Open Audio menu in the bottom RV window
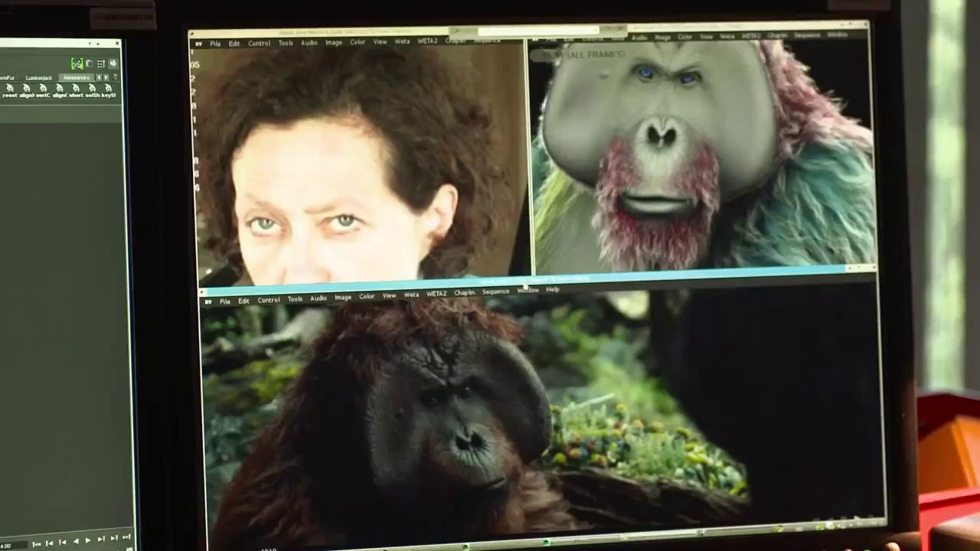The height and width of the screenshot is (551, 980). point(318,298)
